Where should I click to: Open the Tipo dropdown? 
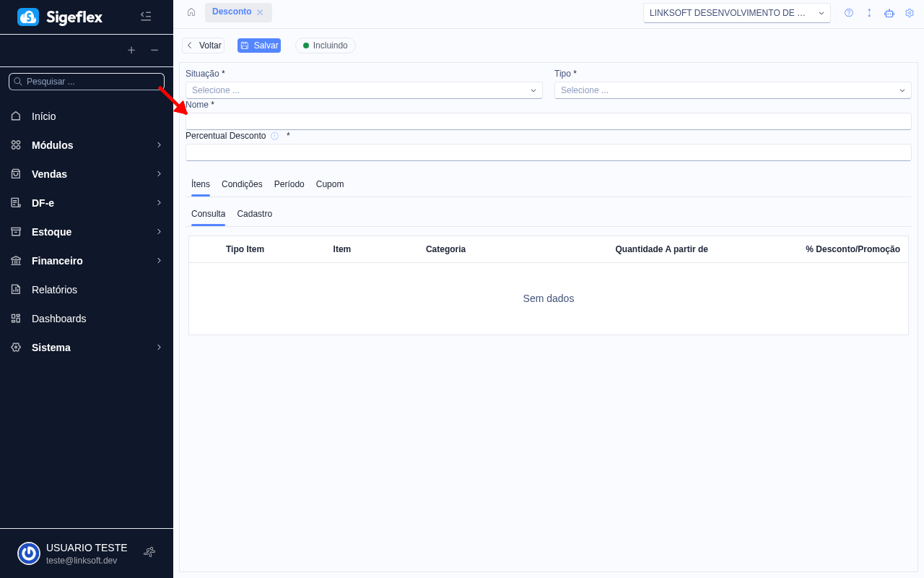click(x=733, y=90)
